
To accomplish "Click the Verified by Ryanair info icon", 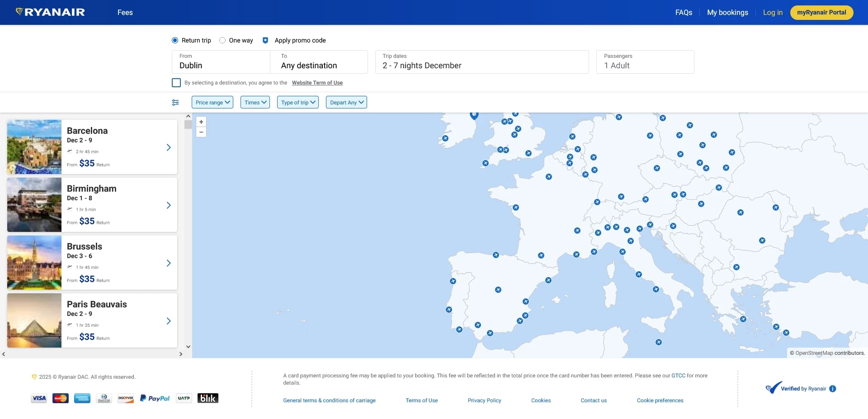I will 833,389.
